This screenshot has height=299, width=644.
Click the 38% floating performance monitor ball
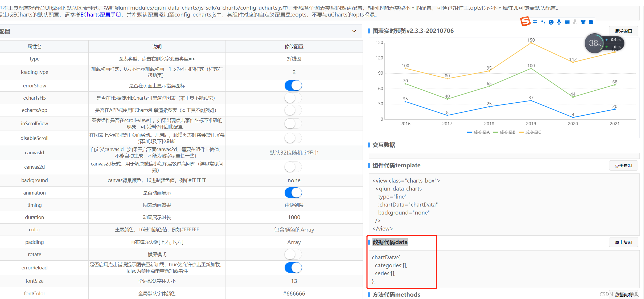tap(594, 43)
